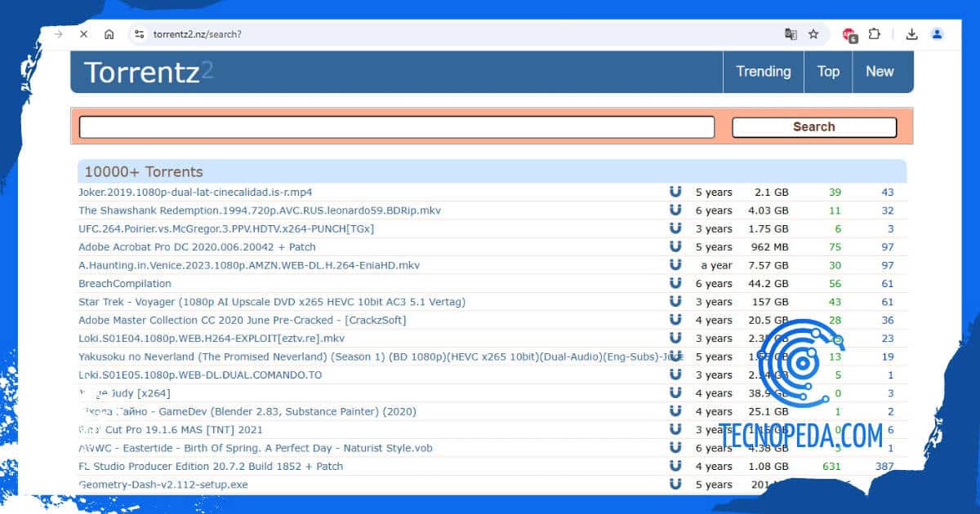Image resolution: width=980 pixels, height=514 pixels.
Task: Click the Search button
Action: point(814,127)
